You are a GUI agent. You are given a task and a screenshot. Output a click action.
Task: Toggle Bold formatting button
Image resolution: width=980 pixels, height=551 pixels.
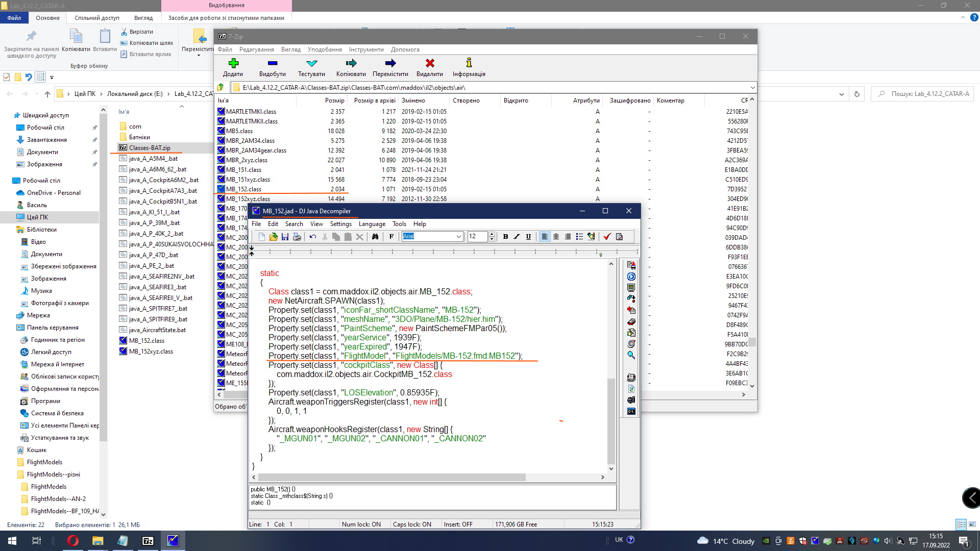505,237
